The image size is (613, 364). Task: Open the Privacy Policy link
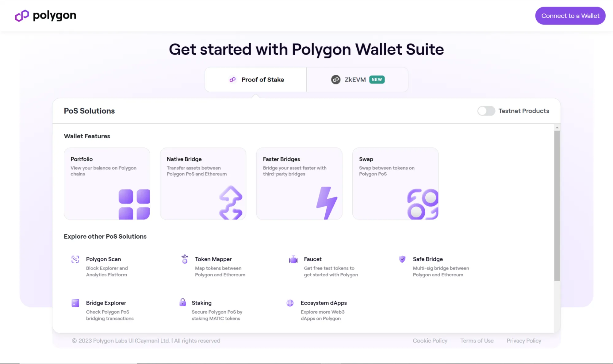[524, 341]
